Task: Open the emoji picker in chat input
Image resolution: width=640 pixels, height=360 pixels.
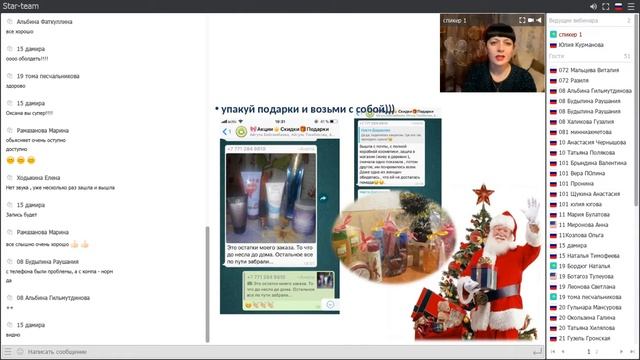Action: click(x=20, y=351)
